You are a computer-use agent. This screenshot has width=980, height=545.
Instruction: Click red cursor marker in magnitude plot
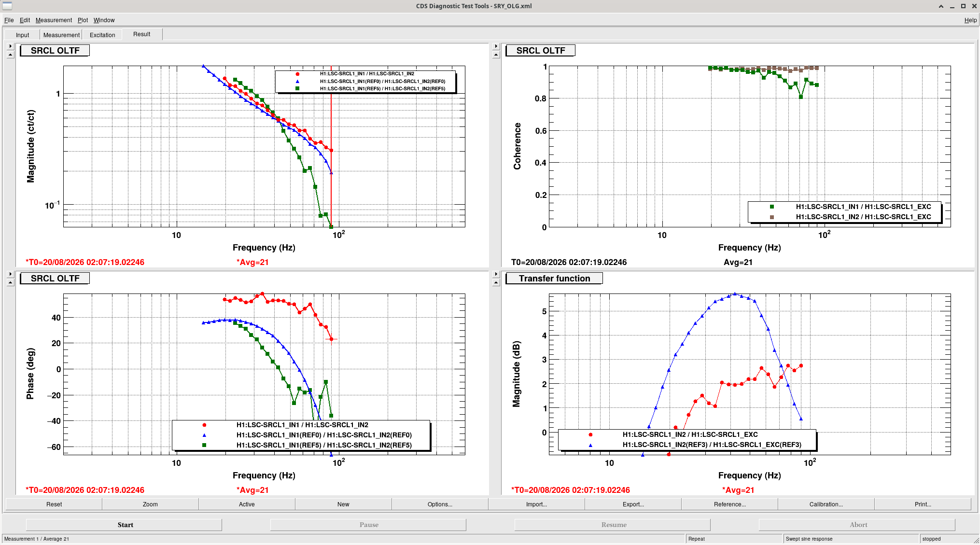331,151
